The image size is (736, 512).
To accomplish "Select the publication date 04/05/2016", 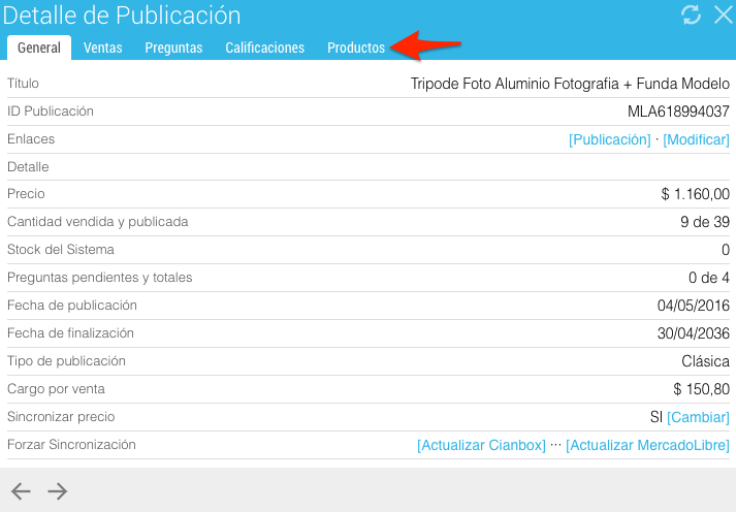I will point(693,306).
